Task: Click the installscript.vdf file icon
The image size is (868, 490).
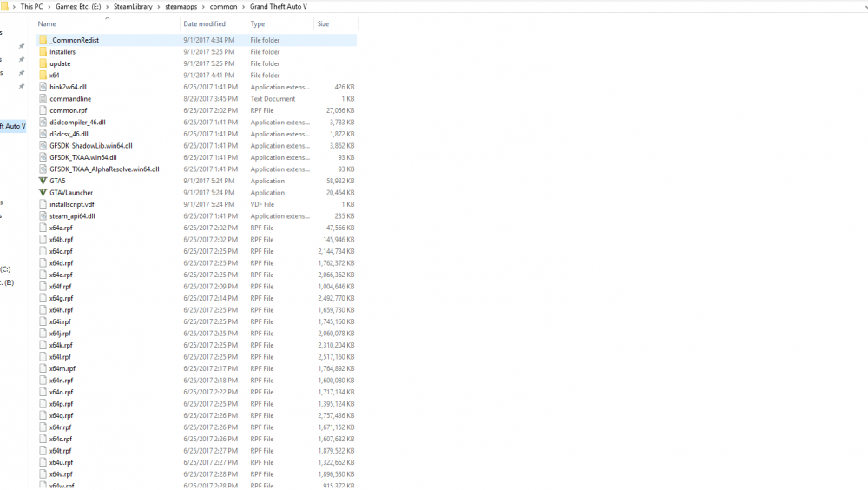Action: click(43, 204)
